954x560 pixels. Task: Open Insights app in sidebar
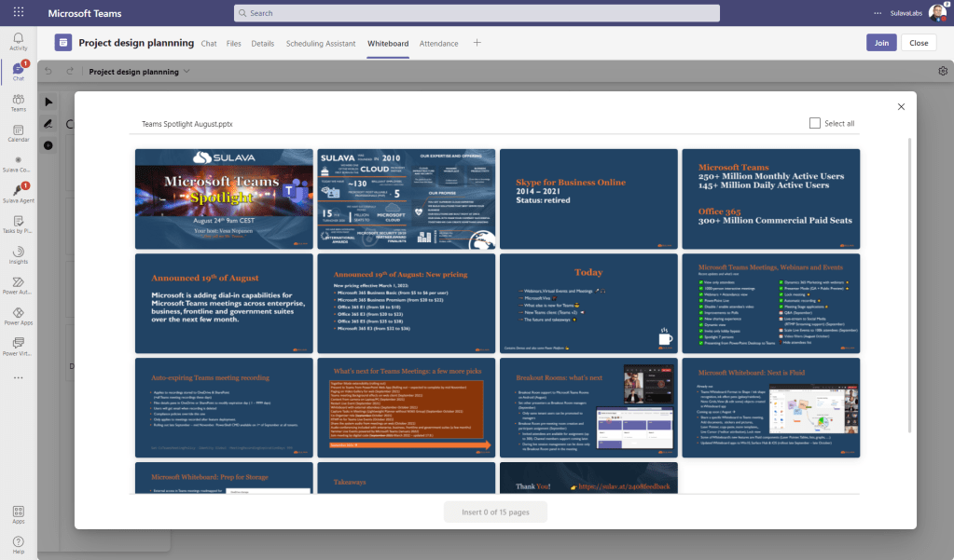coord(18,253)
